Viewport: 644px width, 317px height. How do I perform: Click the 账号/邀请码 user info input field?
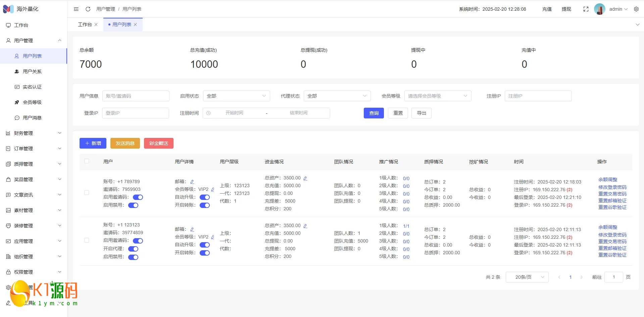pos(136,96)
